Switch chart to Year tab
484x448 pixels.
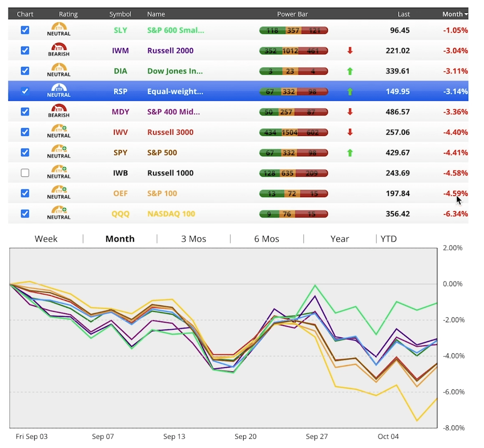coord(340,239)
